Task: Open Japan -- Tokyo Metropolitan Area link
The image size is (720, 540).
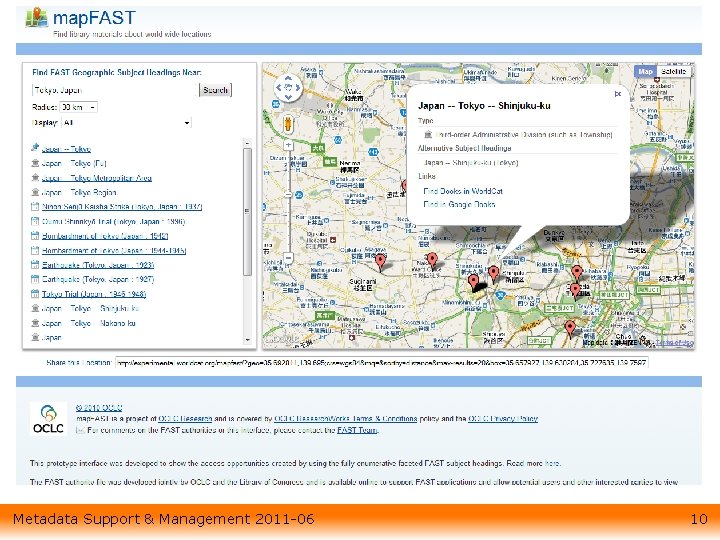Action: pyautogui.click(x=97, y=178)
